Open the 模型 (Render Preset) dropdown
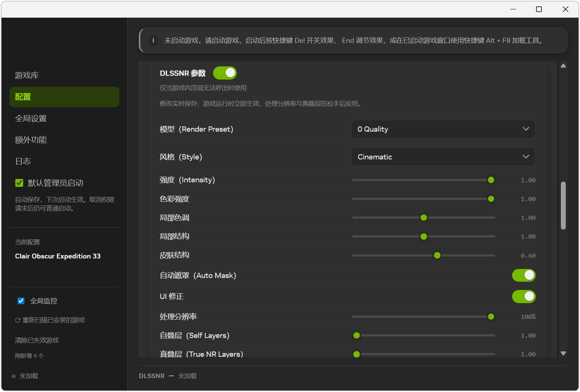The image size is (580, 392). tap(443, 129)
